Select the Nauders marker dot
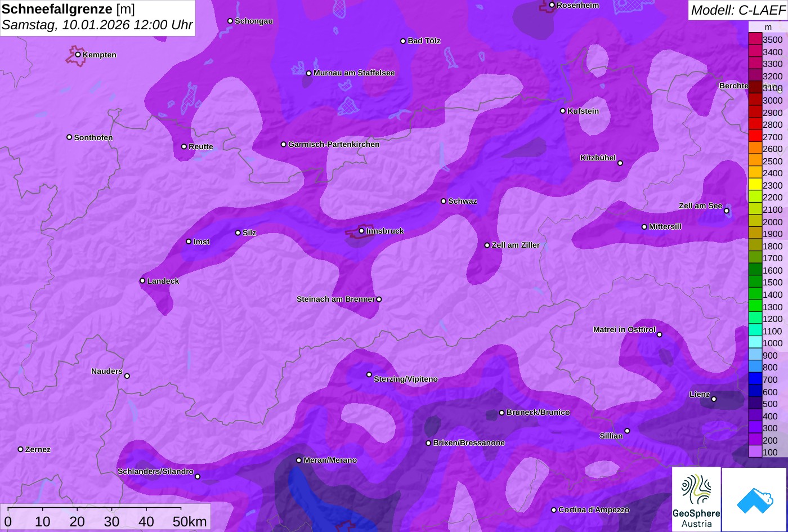The width and height of the screenshot is (788, 532). (127, 376)
